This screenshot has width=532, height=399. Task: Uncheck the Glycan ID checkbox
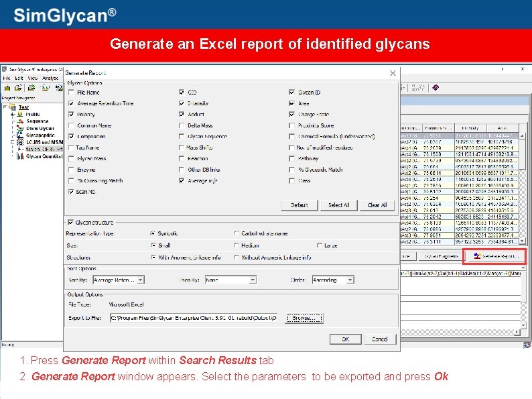(291, 93)
